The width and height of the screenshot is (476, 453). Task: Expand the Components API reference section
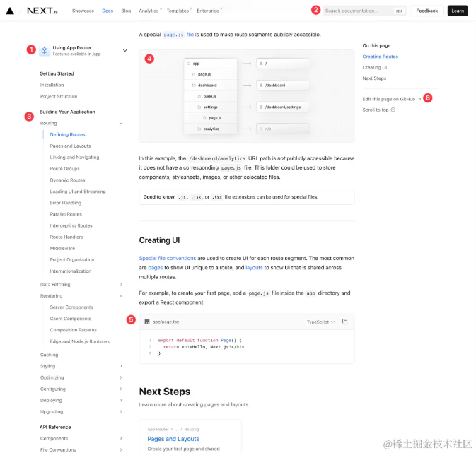tap(121, 438)
